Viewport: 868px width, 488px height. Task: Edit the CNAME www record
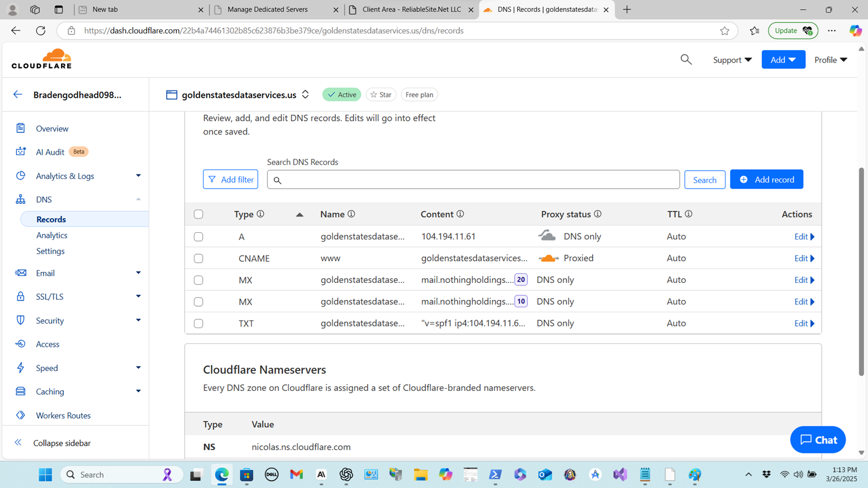[804, 258]
